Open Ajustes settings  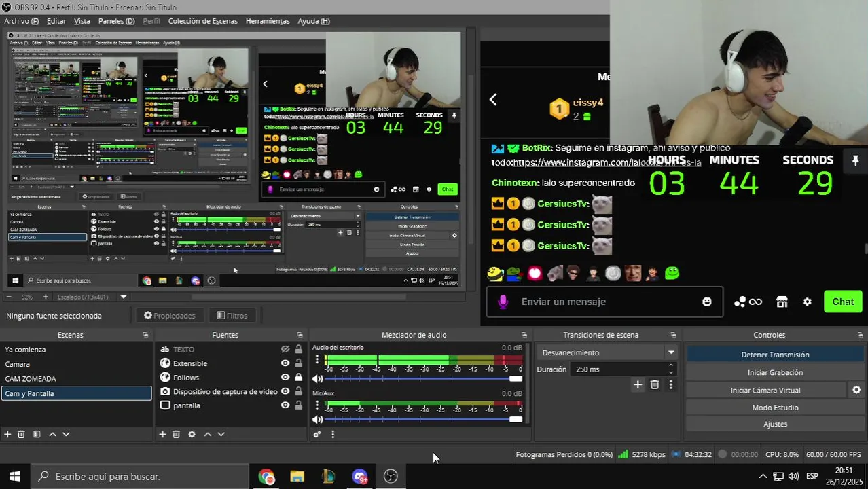[775, 424]
